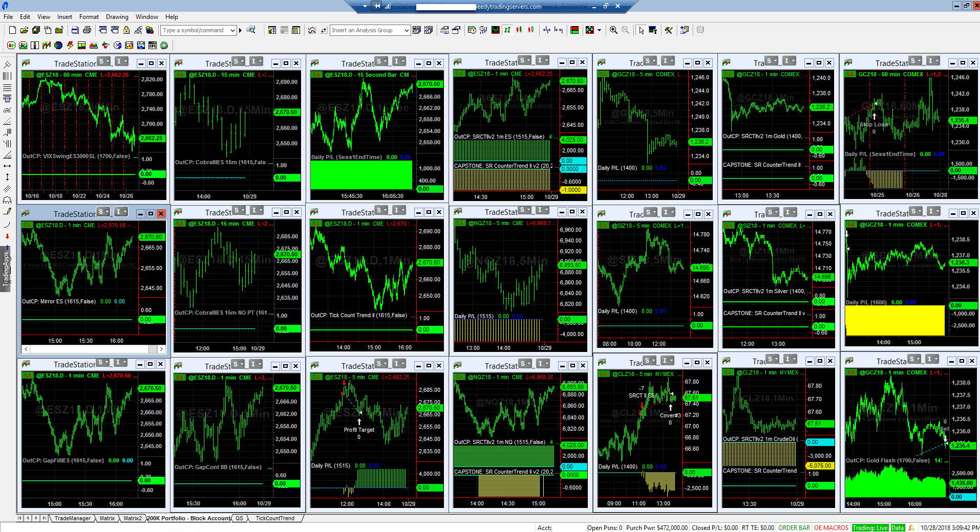This screenshot has height=532, width=980.
Task: Toggle the S button on ESZ18 60 min chart
Action: [x=103, y=61]
